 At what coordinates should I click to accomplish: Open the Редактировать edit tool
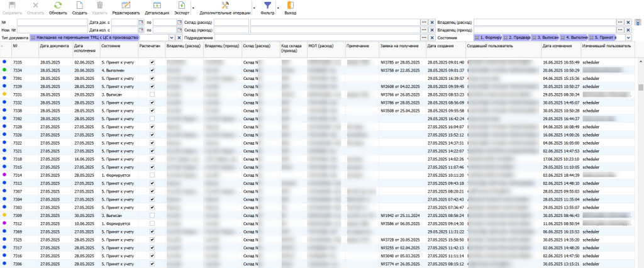click(126, 8)
